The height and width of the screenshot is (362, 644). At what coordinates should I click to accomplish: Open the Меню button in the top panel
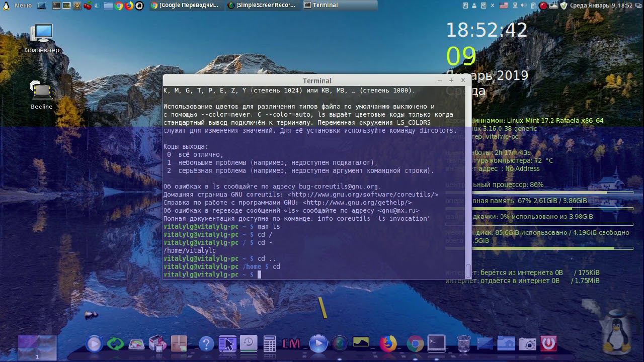click(18, 6)
